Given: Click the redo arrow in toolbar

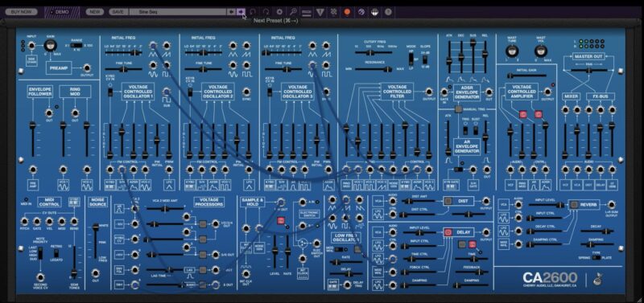Looking at the screenshot, I should click(266, 12).
